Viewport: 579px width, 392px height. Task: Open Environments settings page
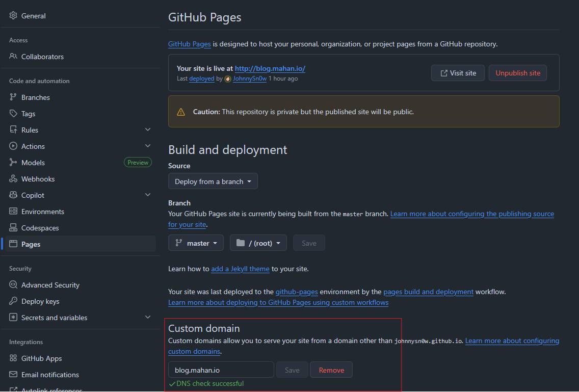click(43, 212)
